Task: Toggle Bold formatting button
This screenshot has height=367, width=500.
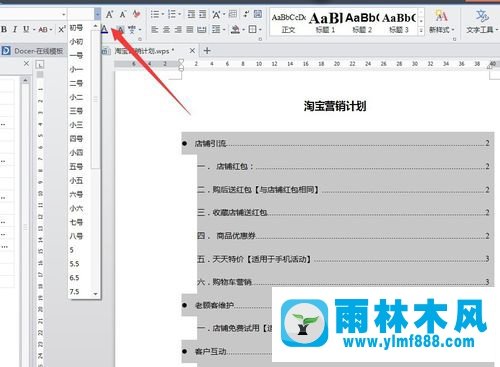Action: (4, 29)
